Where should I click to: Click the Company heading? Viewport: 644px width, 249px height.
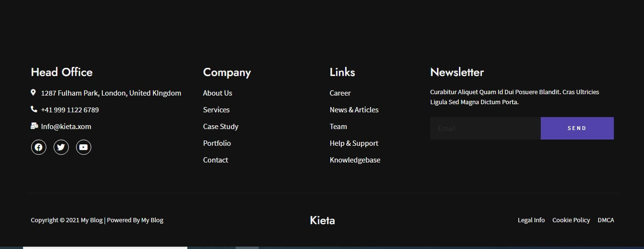227,73
